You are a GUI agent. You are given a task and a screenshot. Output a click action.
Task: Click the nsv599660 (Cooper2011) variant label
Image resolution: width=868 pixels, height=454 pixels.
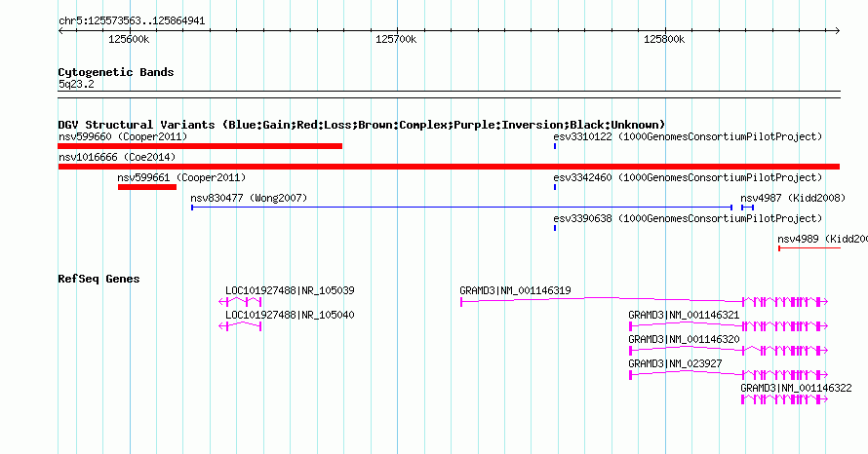pyautogui.click(x=123, y=136)
